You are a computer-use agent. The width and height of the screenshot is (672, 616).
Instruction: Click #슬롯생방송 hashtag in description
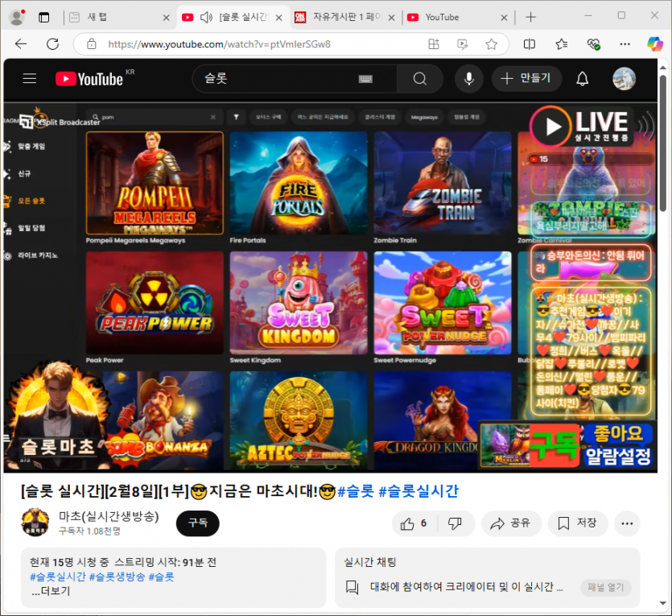pos(117,577)
